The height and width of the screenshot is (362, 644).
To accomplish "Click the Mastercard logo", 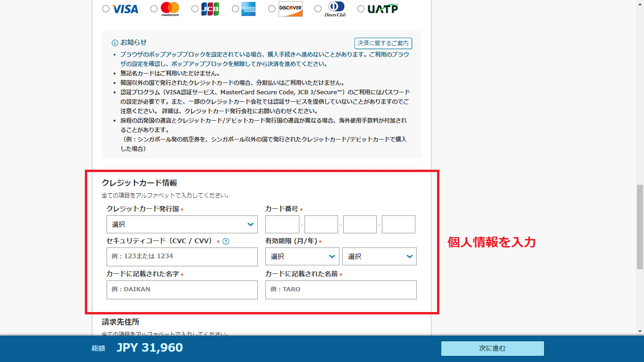I will click(x=170, y=9).
